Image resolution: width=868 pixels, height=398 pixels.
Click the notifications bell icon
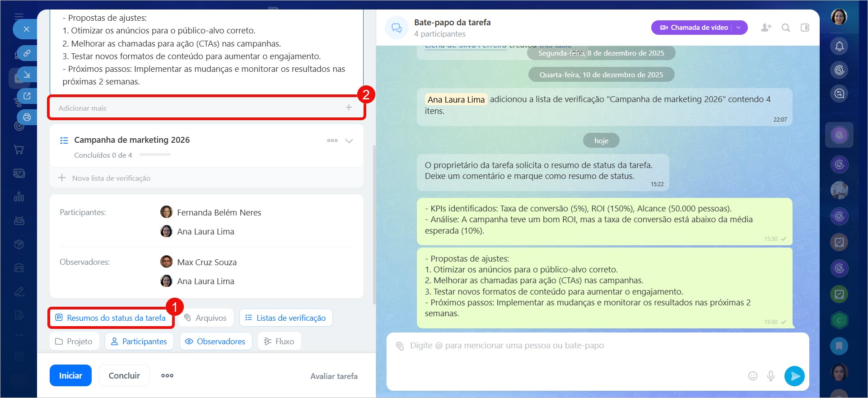point(839,46)
